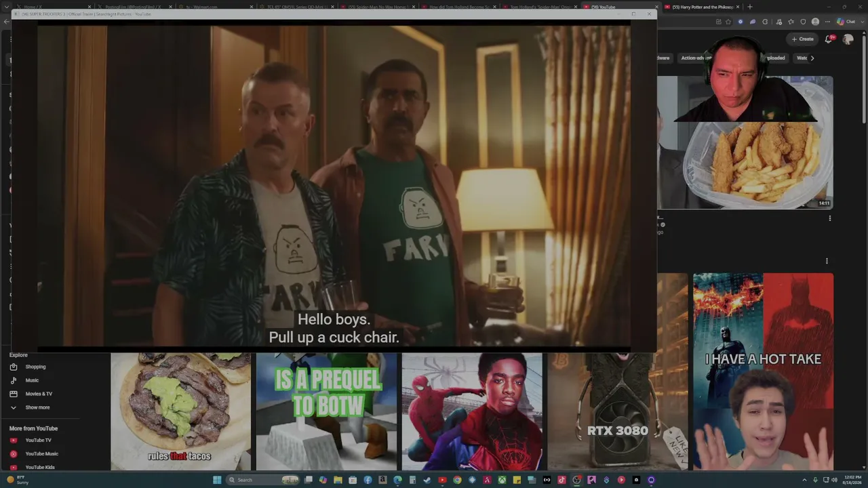Open a new browser tab
This screenshot has height=488, width=868.
749,7
